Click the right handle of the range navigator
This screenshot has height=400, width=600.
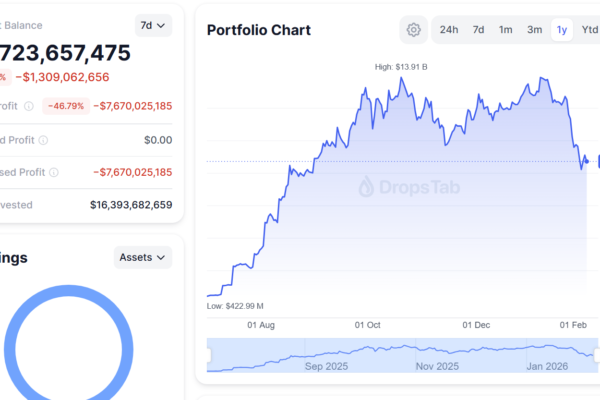597,354
